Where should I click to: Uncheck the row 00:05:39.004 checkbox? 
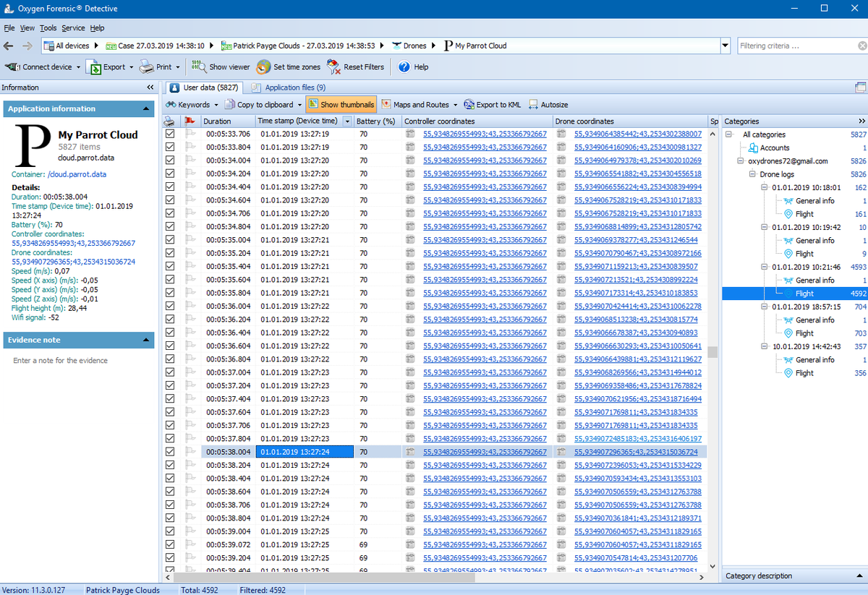coord(170,531)
